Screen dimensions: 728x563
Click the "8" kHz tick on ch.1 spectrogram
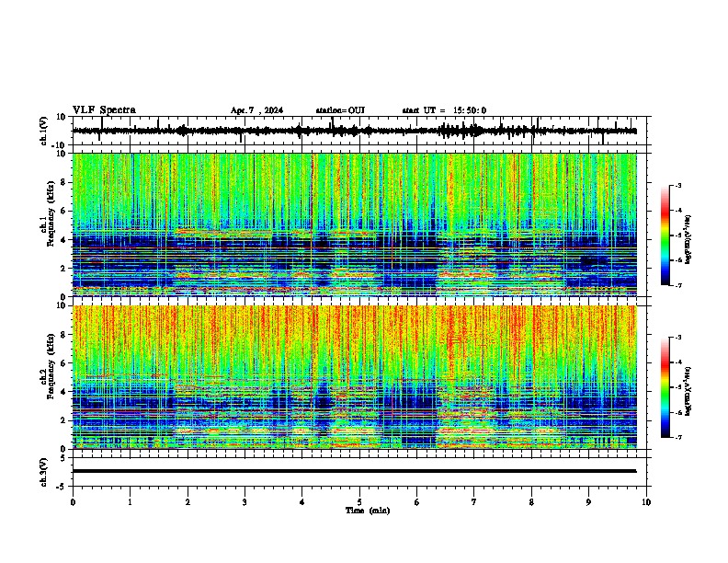click(63, 182)
